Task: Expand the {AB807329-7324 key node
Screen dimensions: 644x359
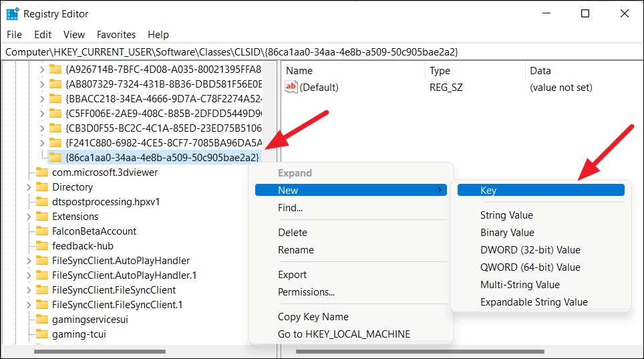Action: tap(42, 84)
